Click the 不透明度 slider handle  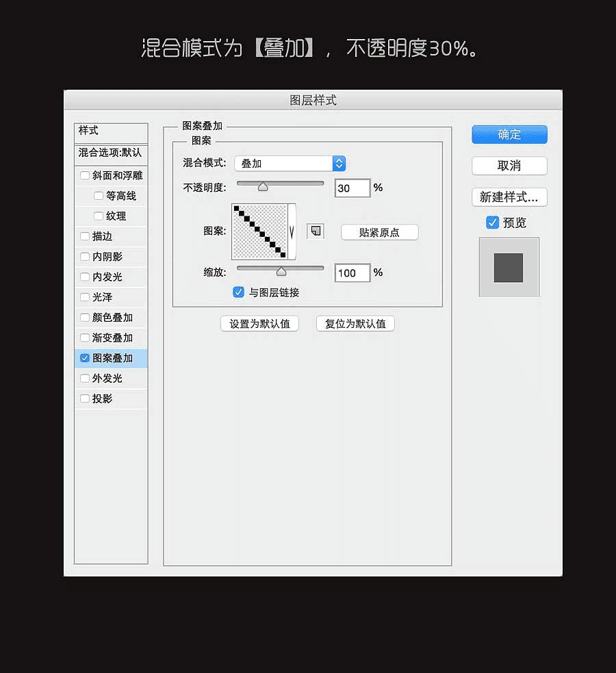click(263, 187)
